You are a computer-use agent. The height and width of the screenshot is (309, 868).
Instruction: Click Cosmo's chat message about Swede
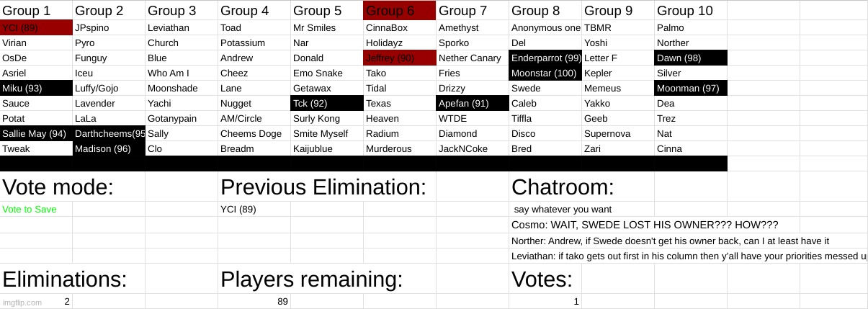pyautogui.click(x=645, y=225)
